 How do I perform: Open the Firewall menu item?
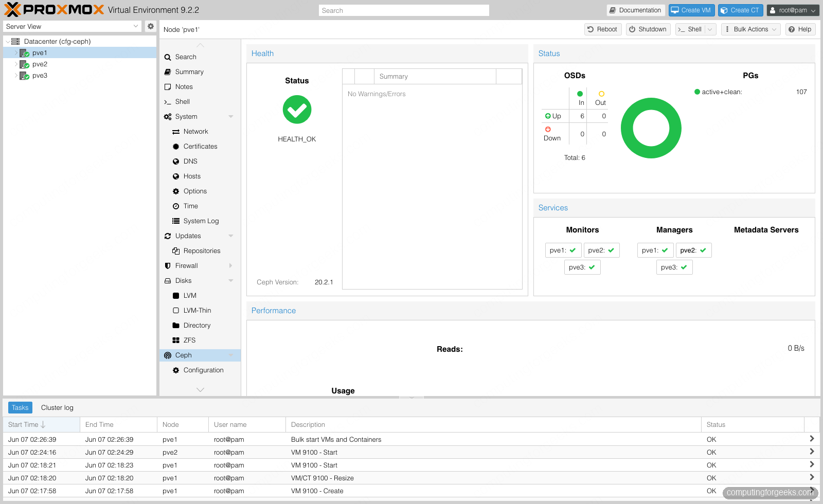[x=200, y=266]
